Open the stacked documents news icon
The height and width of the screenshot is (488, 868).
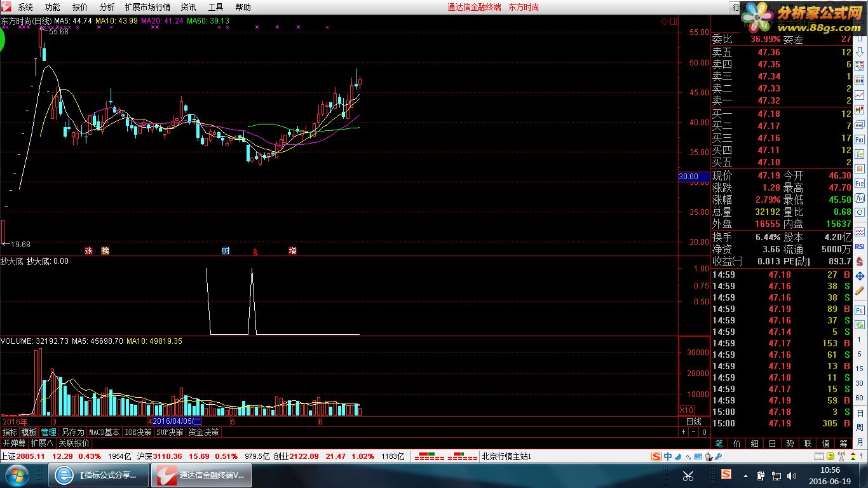point(859,124)
